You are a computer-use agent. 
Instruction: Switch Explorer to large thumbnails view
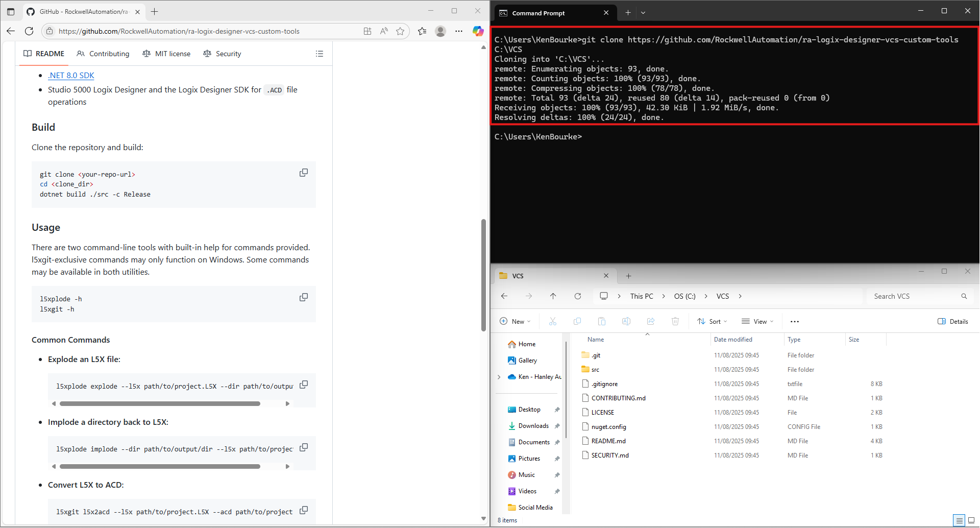point(971,520)
